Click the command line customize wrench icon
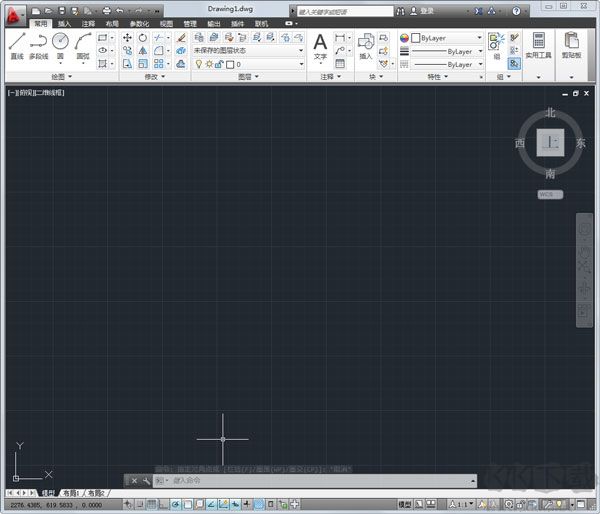 click(x=146, y=481)
